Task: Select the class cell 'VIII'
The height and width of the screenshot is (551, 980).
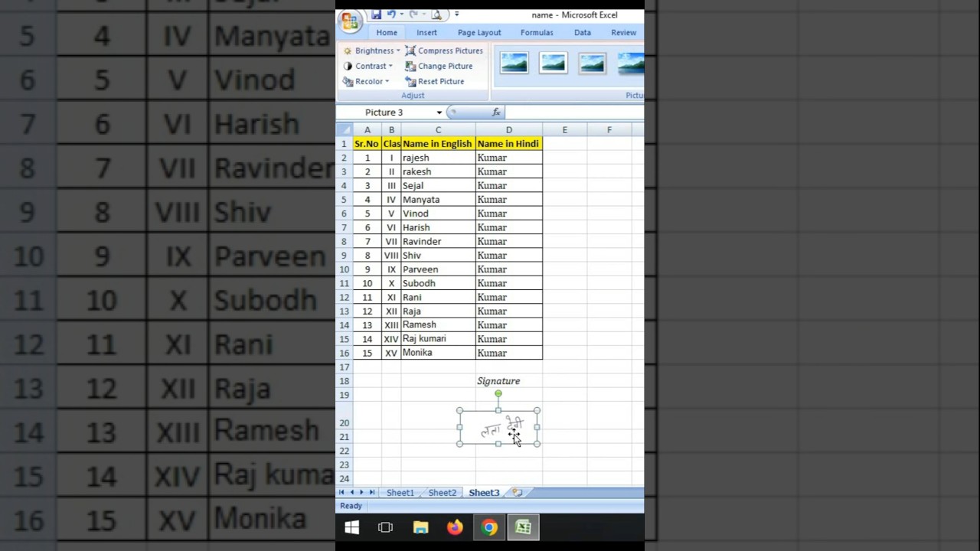Action: click(x=391, y=256)
